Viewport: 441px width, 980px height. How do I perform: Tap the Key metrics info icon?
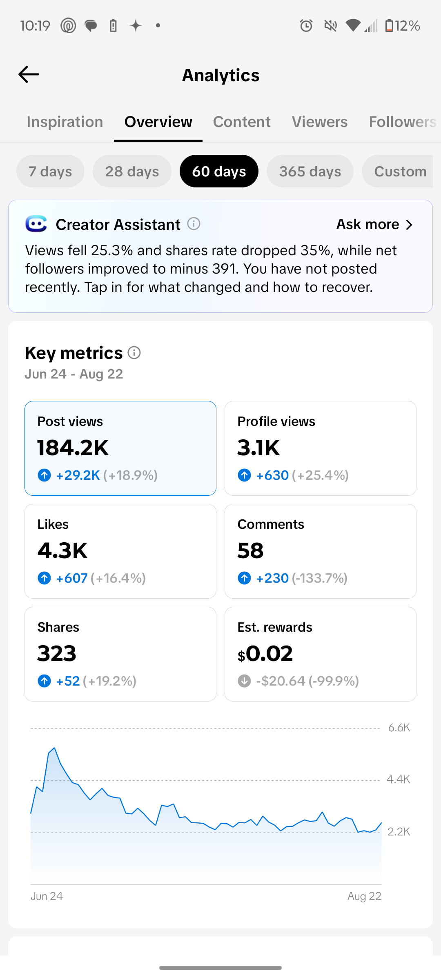click(134, 352)
